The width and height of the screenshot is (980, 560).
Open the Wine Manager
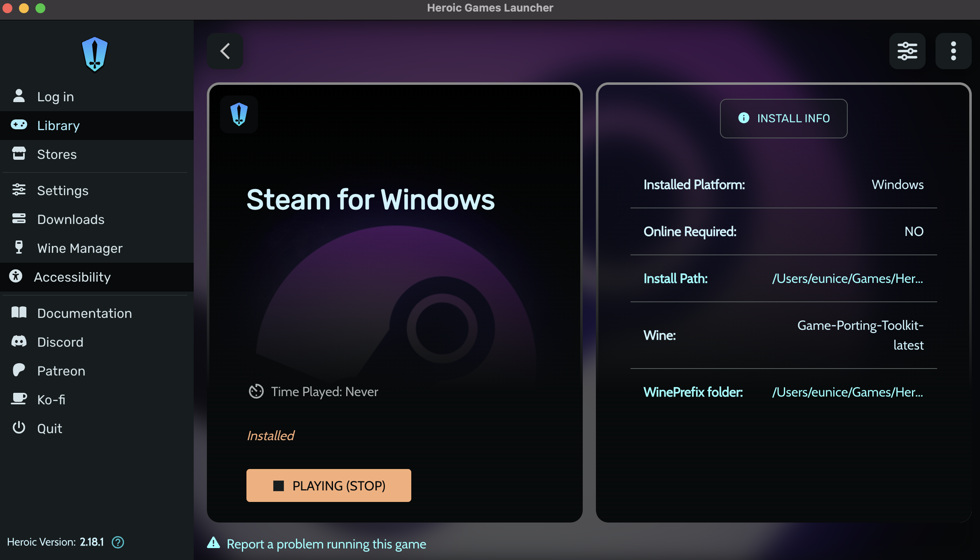[80, 248]
